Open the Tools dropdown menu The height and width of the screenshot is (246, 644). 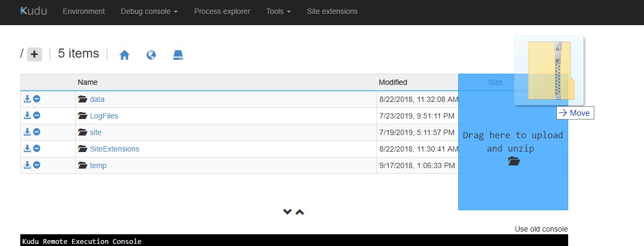[279, 11]
